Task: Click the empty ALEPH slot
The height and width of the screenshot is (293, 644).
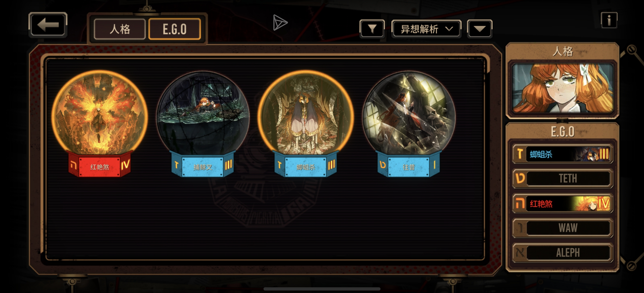Action: click(x=562, y=253)
